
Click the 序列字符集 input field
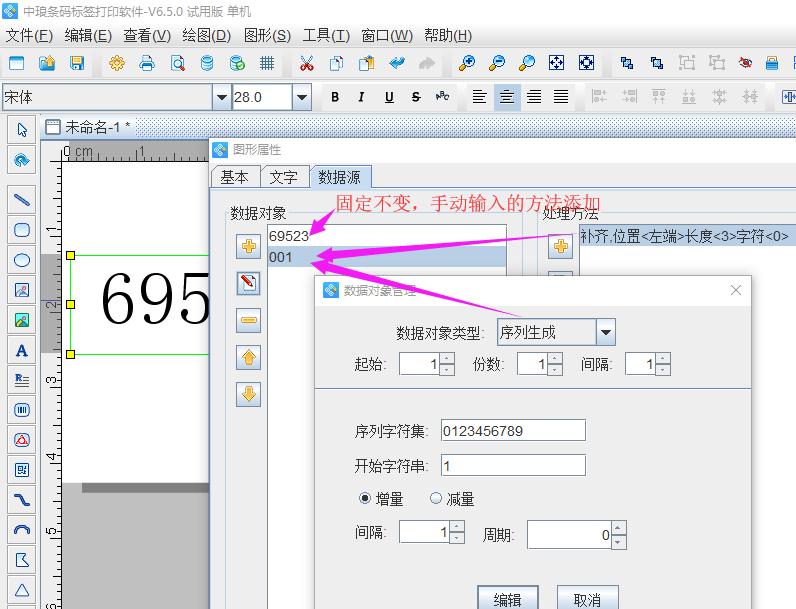(513, 430)
